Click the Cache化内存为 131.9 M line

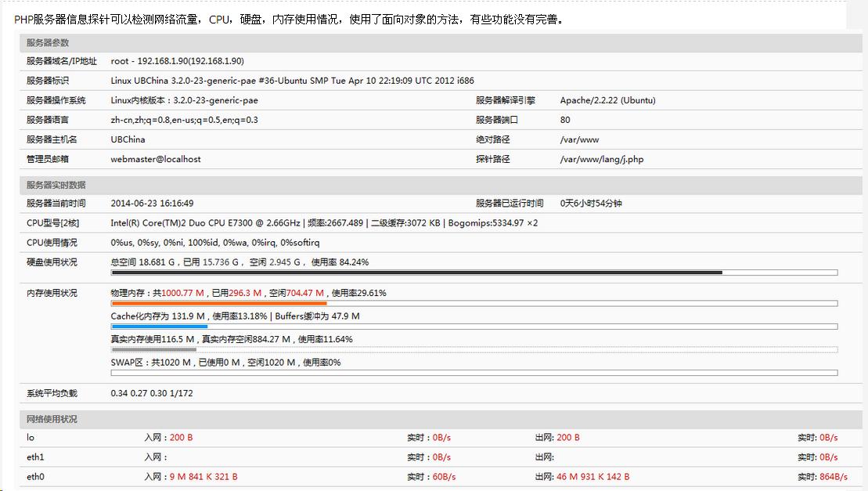pos(236,316)
